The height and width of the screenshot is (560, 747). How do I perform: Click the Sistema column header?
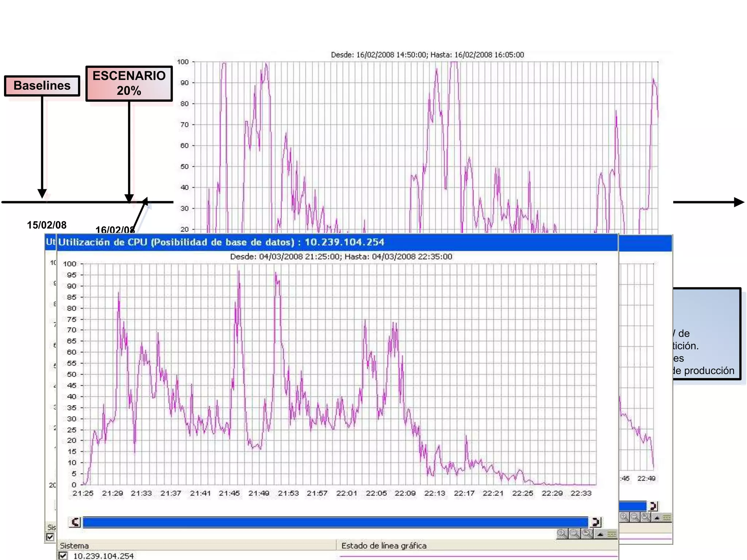click(x=196, y=545)
